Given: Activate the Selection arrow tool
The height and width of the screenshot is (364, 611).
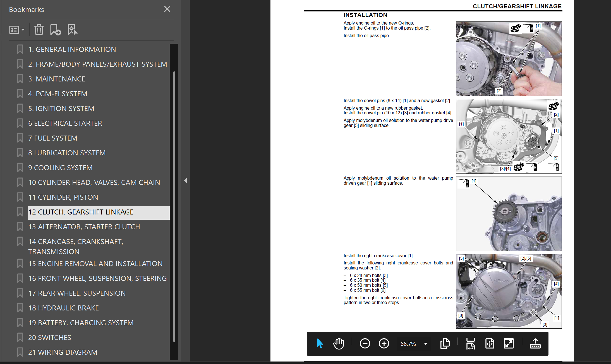Looking at the screenshot, I should click(x=320, y=344).
